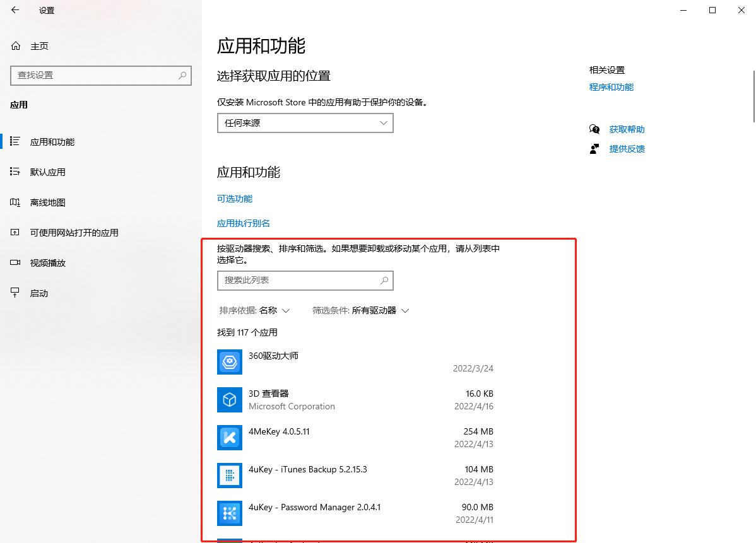
Task: Select the 3D 查看器 cube icon
Action: click(x=230, y=400)
